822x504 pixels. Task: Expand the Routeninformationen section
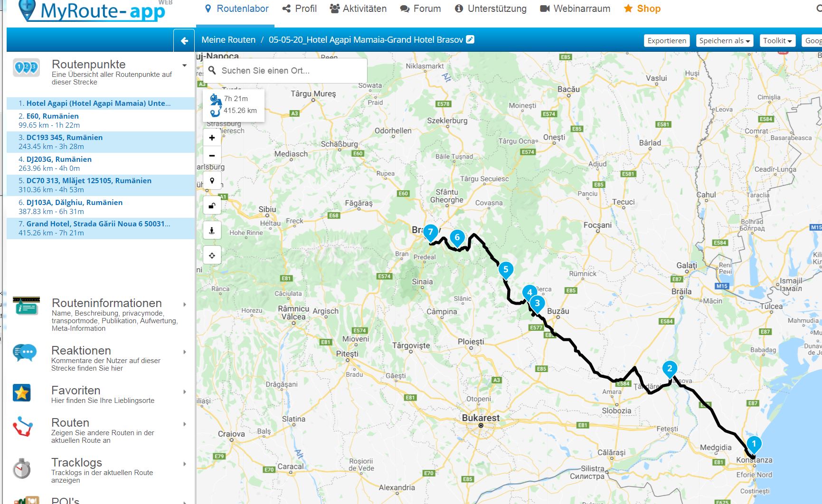pyautogui.click(x=184, y=304)
